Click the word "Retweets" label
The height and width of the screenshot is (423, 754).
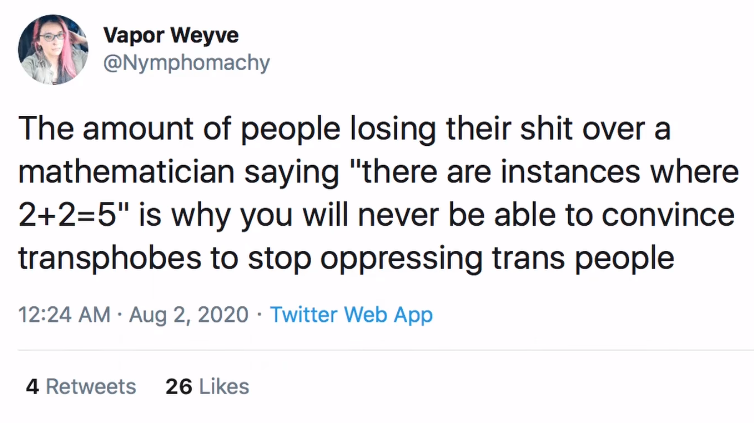tap(91, 386)
